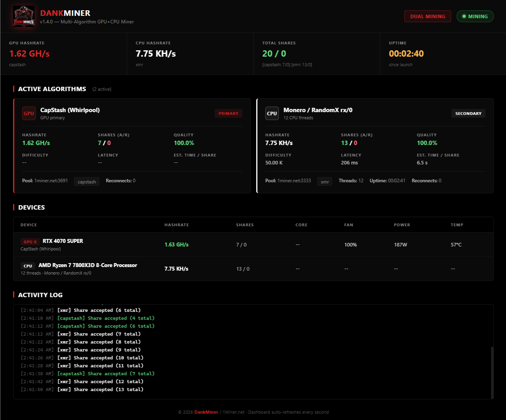Click the Monero / RandomX rx/0 card title
506x420 pixels.
tap(318, 110)
